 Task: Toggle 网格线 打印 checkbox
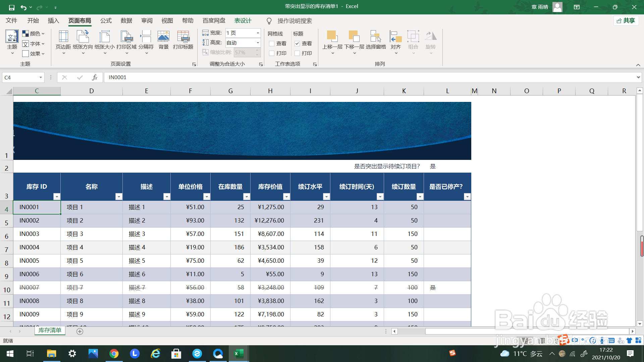272,53
